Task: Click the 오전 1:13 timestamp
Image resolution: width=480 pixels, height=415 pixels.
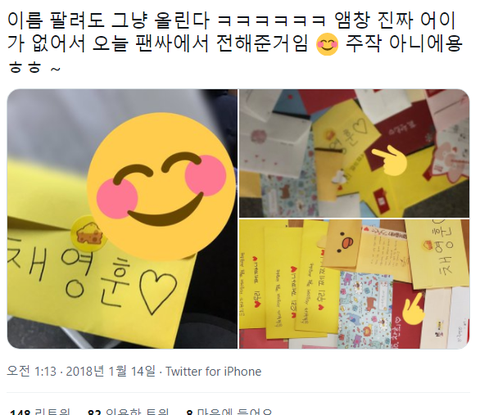Action: click(x=32, y=371)
